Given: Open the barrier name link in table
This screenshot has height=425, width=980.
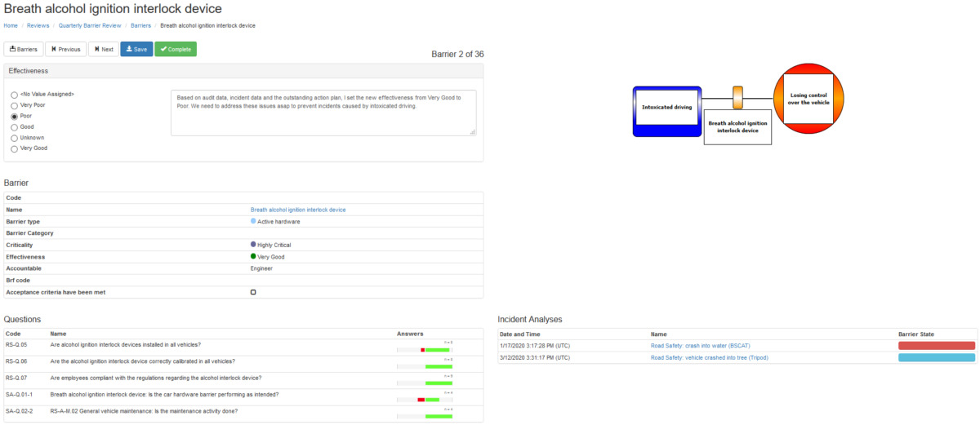Looking at the screenshot, I should click(297, 210).
